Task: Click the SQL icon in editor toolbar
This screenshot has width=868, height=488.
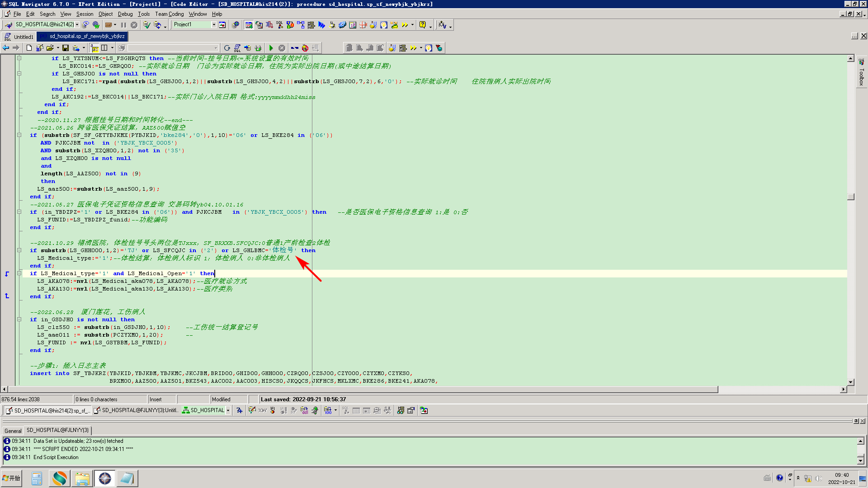Action: coord(237,48)
